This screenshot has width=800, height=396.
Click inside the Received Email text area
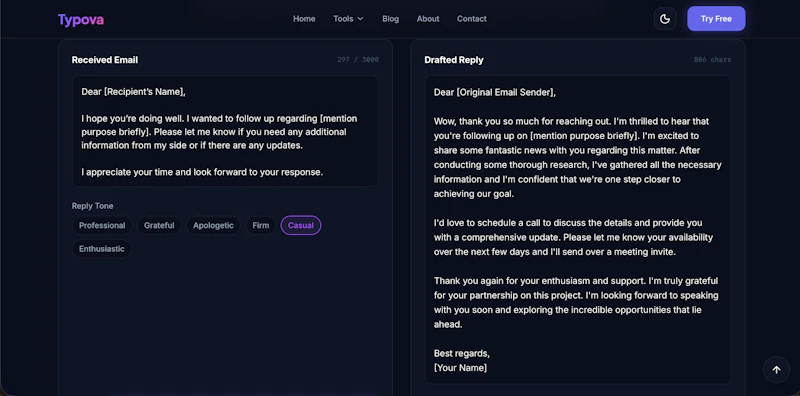click(225, 131)
